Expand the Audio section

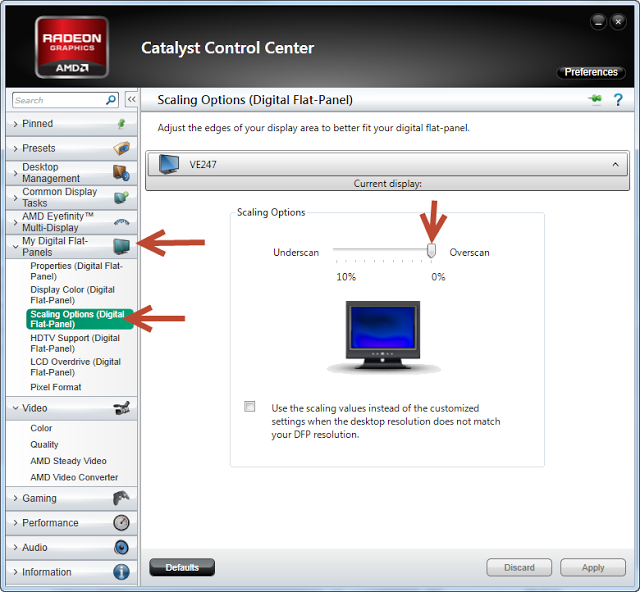pos(16,547)
